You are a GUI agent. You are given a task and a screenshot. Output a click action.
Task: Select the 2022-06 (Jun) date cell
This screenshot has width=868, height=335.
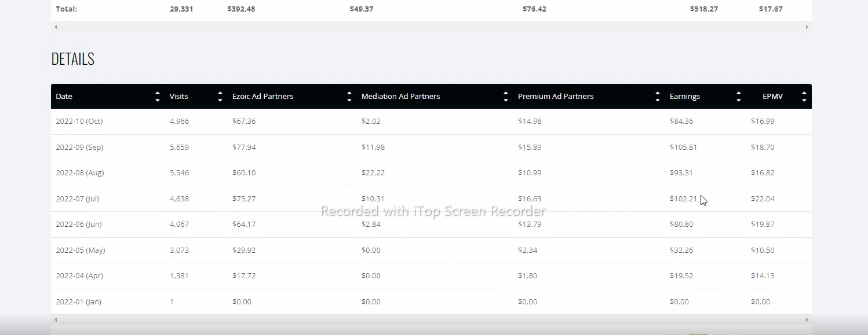(x=79, y=224)
